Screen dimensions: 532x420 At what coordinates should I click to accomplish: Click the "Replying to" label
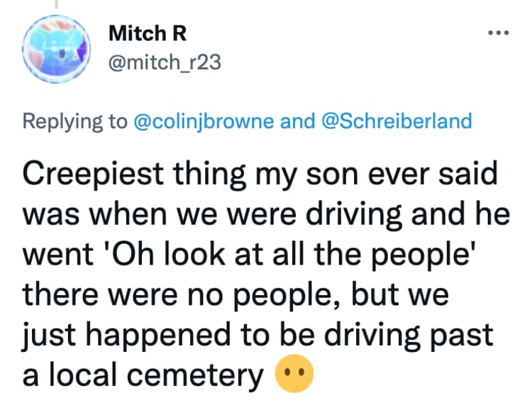[x=74, y=121]
